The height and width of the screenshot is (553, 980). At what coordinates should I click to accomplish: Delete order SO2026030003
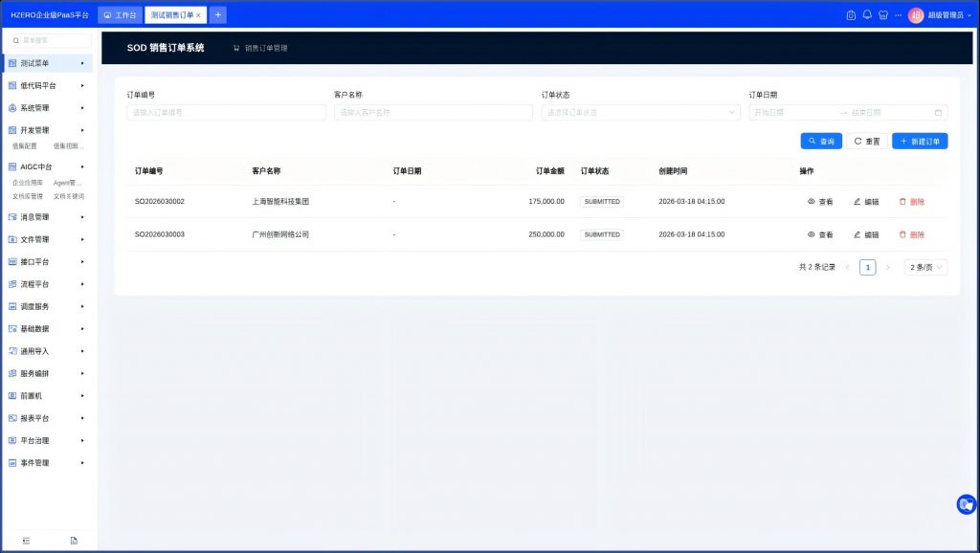pyautogui.click(x=911, y=234)
